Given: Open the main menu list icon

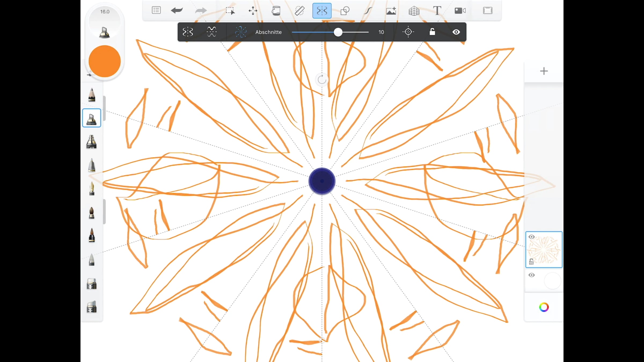Looking at the screenshot, I should tap(156, 10).
